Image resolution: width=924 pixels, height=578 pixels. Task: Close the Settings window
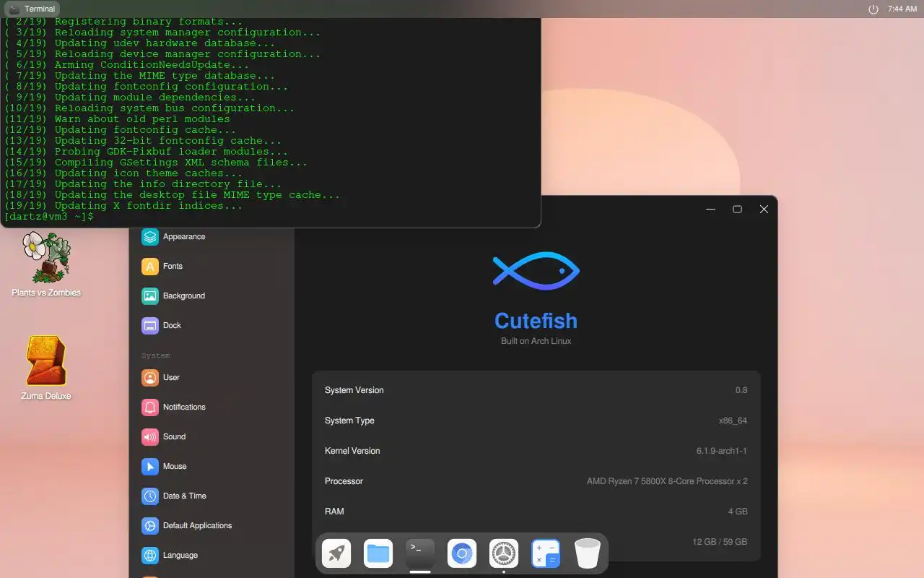(x=764, y=210)
